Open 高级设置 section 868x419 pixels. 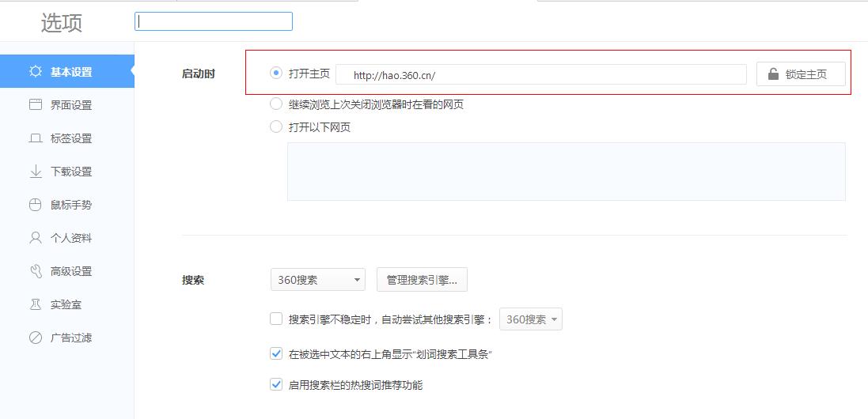pyautogui.click(x=67, y=271)
